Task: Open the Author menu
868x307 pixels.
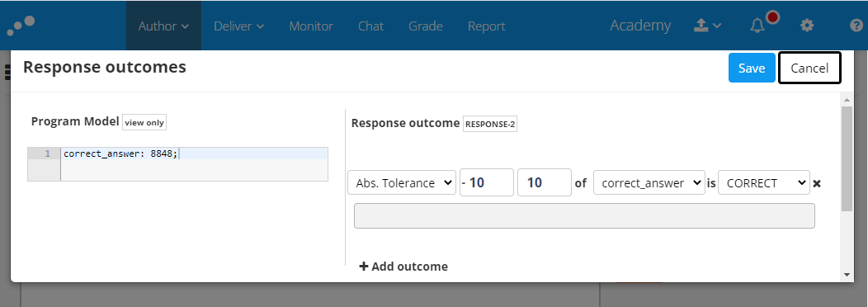Action: pos(163,26)
